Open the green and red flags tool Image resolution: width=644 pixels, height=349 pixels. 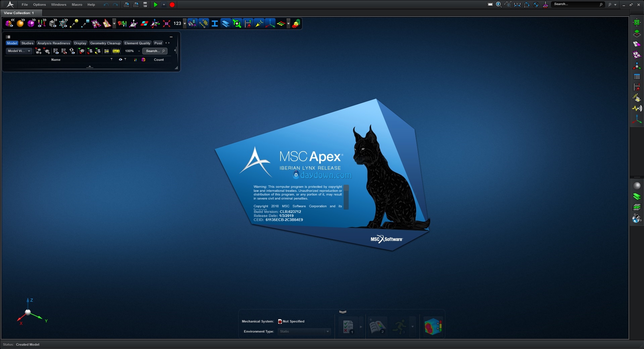coord(122,23)
